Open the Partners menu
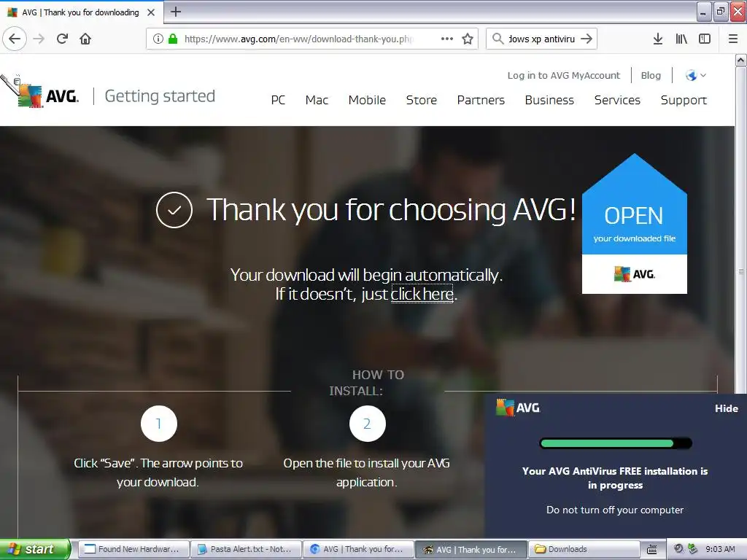Image resolution: width=747 pixels, height=560 pixels. click(x=481, y=100)
